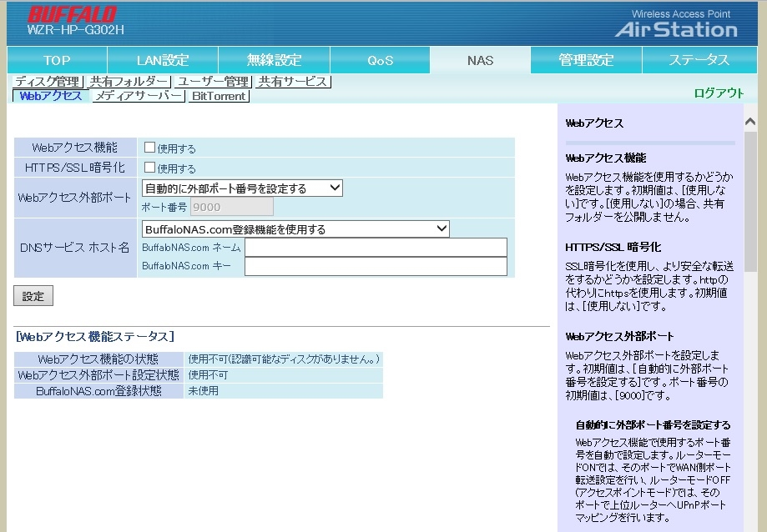The height and width of the screenshot is (532, 767).
Task: Open the BitTorrent submenu
Action: pyautogui.click(x=219, y=96)
